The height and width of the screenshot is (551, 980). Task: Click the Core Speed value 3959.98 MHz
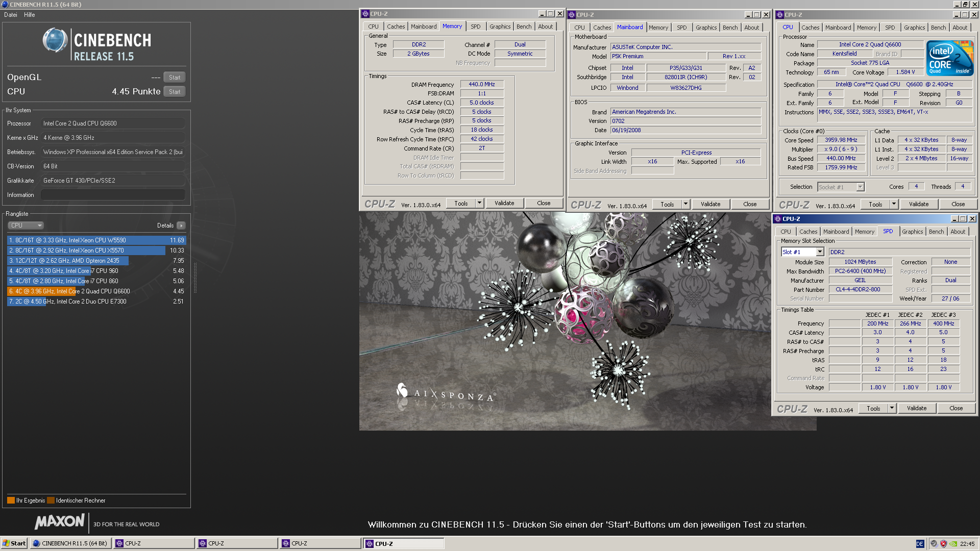pos(841,140)
